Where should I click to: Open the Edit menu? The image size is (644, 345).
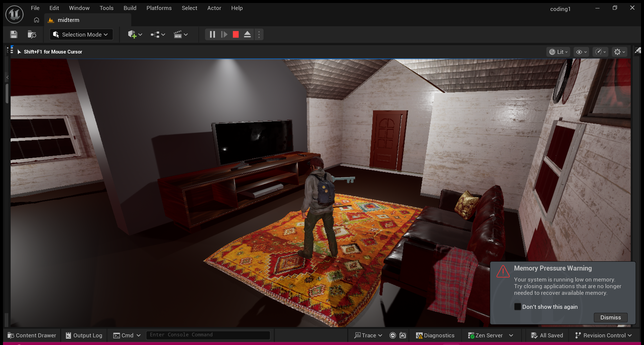click(54, 8)
